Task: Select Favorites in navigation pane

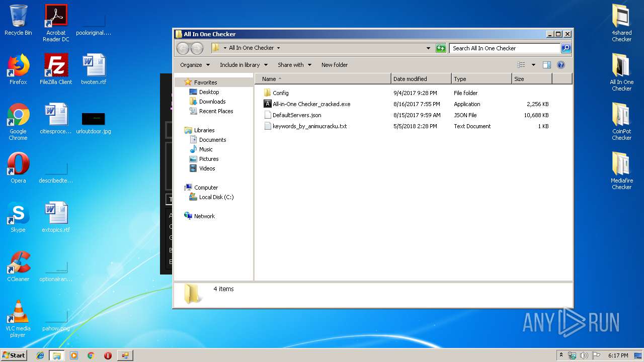Action: point(205,82)
